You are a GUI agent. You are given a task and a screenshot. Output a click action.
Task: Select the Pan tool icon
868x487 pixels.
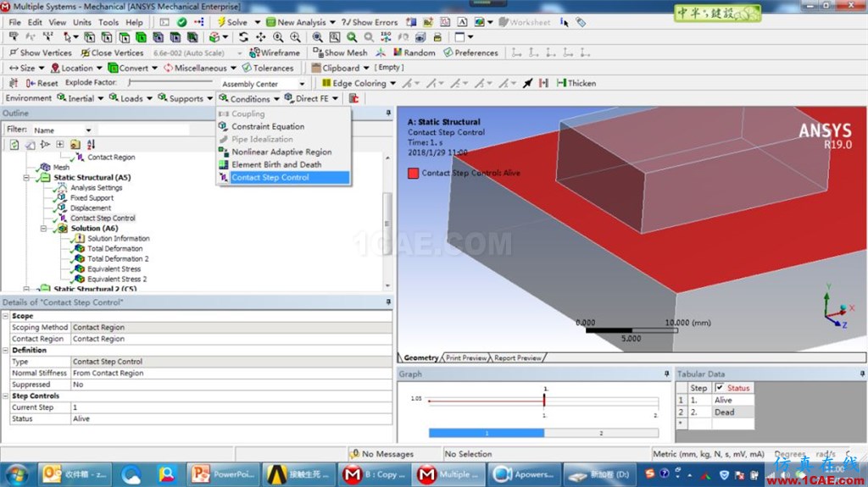tap(261, 37)
